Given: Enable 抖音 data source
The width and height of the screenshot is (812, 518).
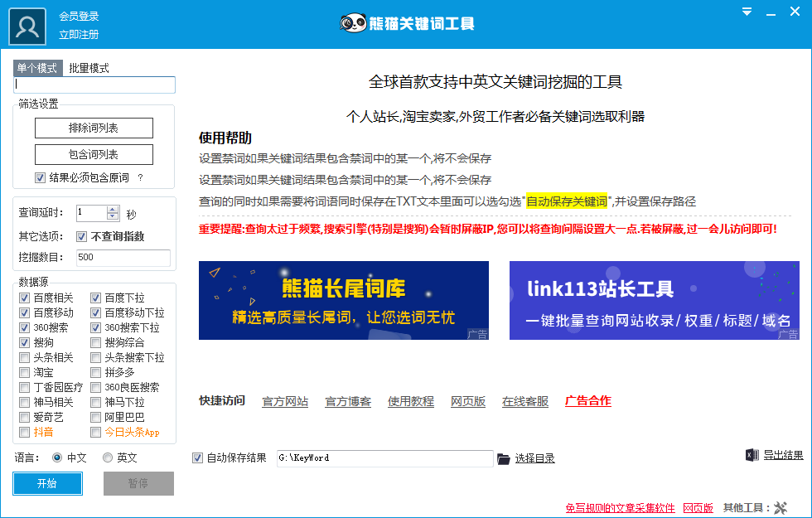Looking at the screenshot, I should click(24, 432).
